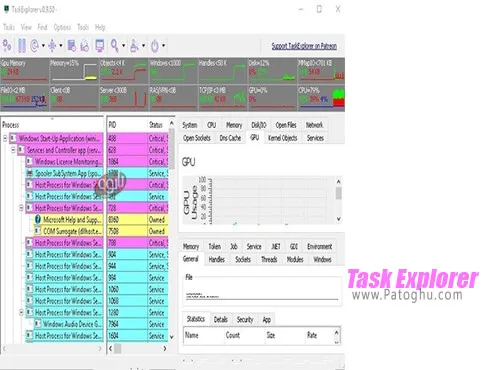This screenshot has width=485, height=370.
Task: Click the power button toolbar icon
Action: (x=155, y=45)
